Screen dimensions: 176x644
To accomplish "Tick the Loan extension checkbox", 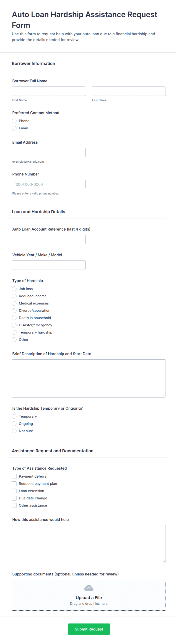I will click(x=14, y=491).
